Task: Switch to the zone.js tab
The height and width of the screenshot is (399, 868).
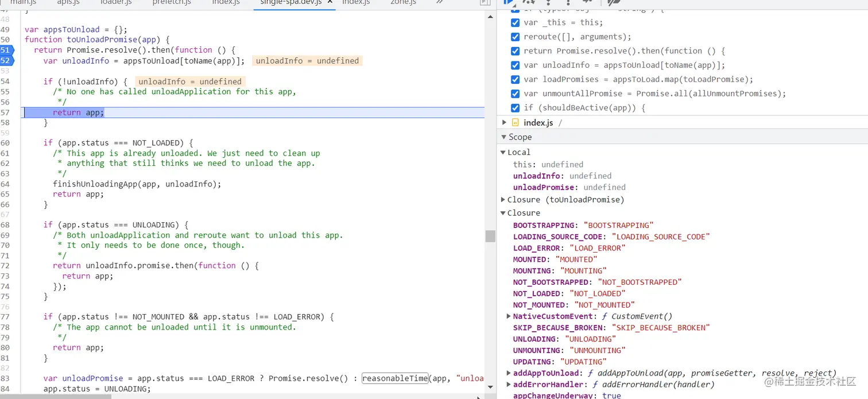Action: point(403,2)
